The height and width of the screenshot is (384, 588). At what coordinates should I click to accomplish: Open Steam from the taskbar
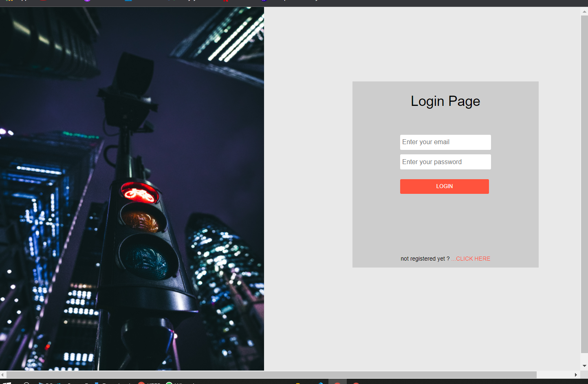(58, 383)
